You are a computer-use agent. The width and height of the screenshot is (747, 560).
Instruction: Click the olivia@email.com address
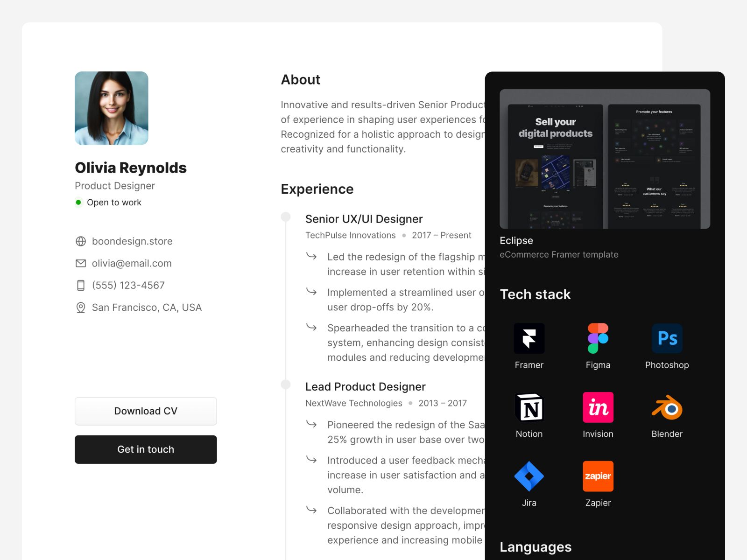coord(132,263)
